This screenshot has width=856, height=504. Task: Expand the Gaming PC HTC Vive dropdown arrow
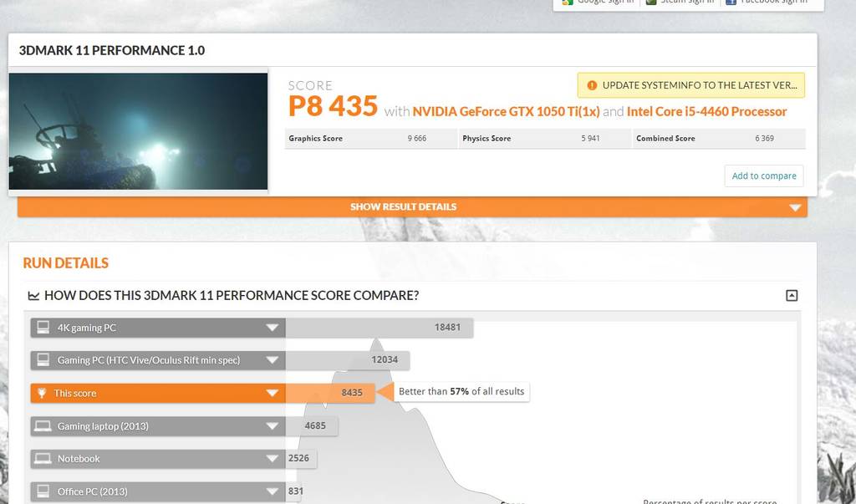(272, 360)
